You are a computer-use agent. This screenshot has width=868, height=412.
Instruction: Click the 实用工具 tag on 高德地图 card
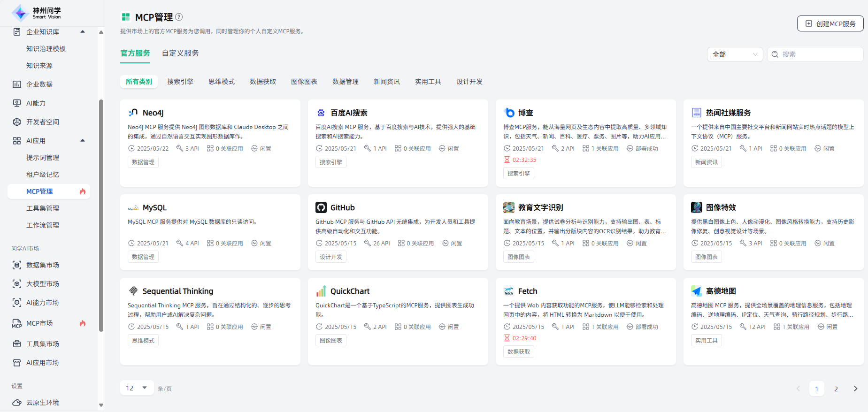pyautogui.click(x=707, y=340)
